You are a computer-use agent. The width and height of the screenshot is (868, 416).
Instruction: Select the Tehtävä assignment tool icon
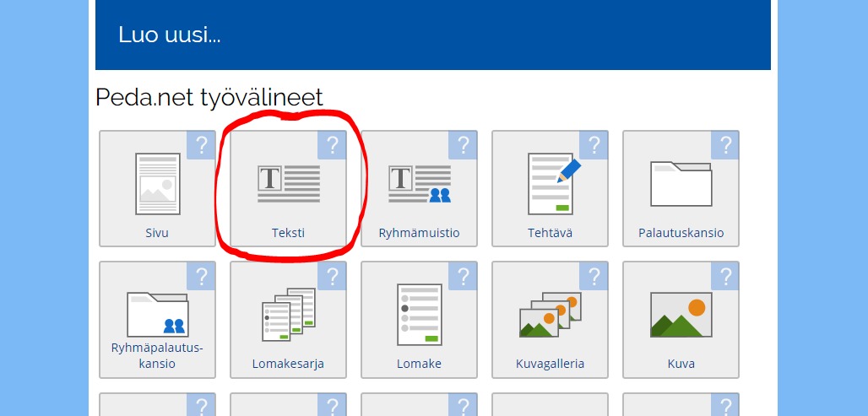coord(550,183)
